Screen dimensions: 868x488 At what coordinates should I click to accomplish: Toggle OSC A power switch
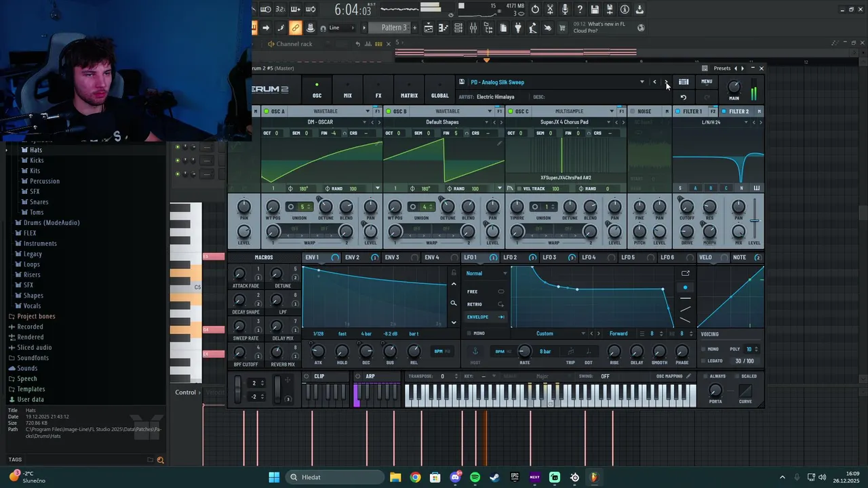coord(267,111)
